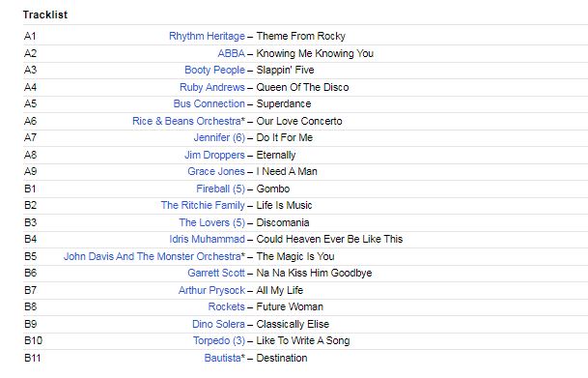
Task: Click Rice & Beans Orchestra link
Action: click(186, 121)
